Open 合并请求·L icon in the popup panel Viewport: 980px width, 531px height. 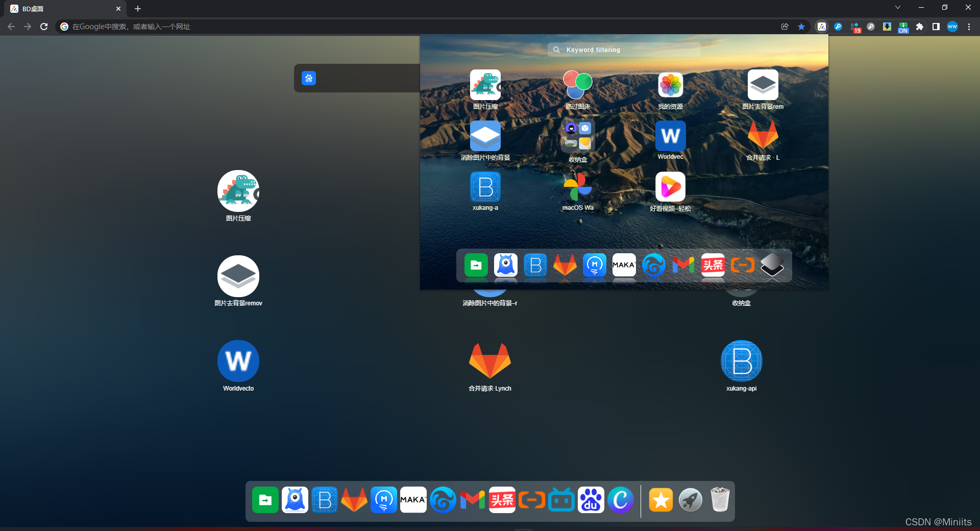pos(763,136)
